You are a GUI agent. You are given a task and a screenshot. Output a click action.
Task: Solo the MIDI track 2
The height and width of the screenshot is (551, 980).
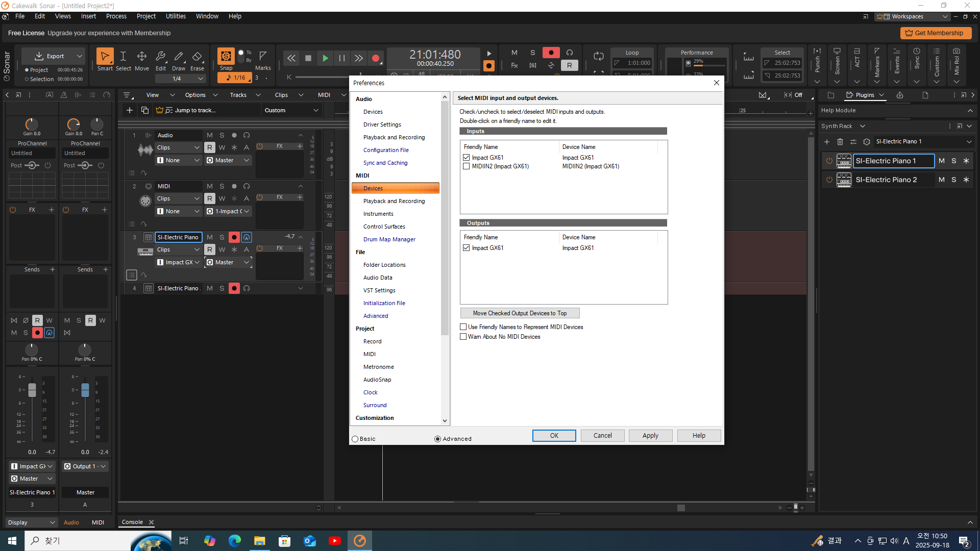(x=222, y=186)
